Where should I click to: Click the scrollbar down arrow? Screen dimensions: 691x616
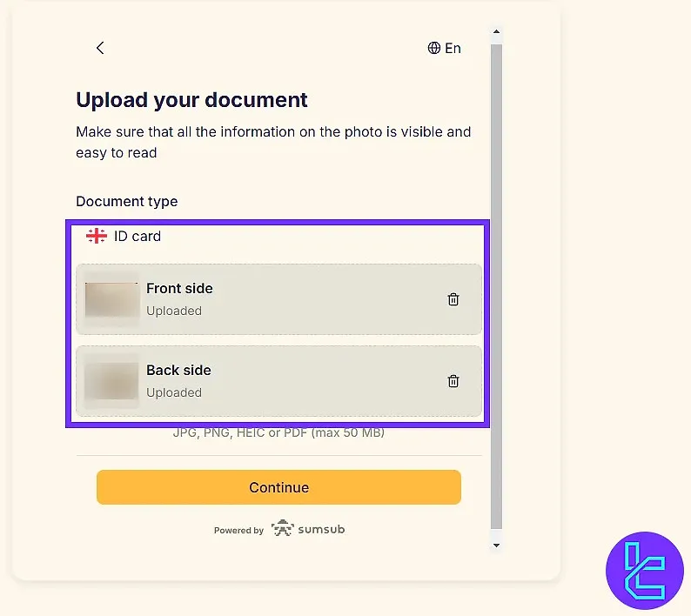(496, 545)
